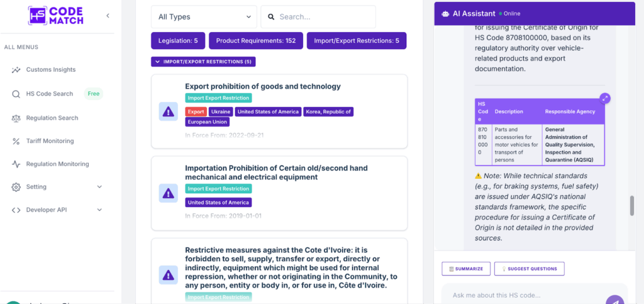The height and width of the screenshot is (304, 644).
Task: Collapse the Import/Export Restrictions (5) section
Action: point(203,62)
